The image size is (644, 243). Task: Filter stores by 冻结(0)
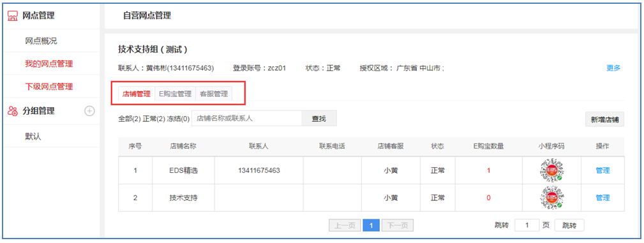178,119
